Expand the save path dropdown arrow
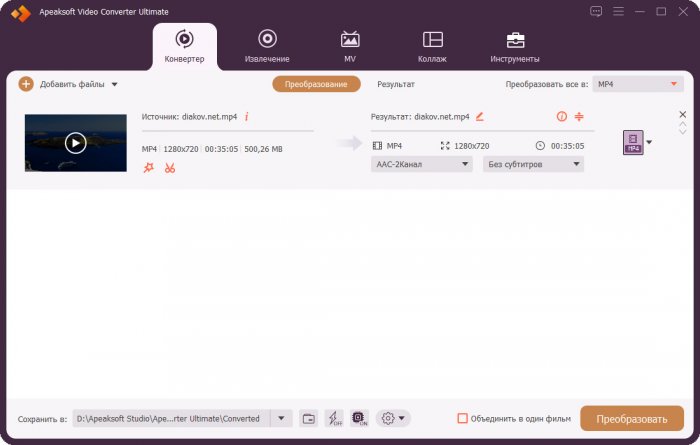This screenshot has width=700, height=445. (x=281, y=419)
